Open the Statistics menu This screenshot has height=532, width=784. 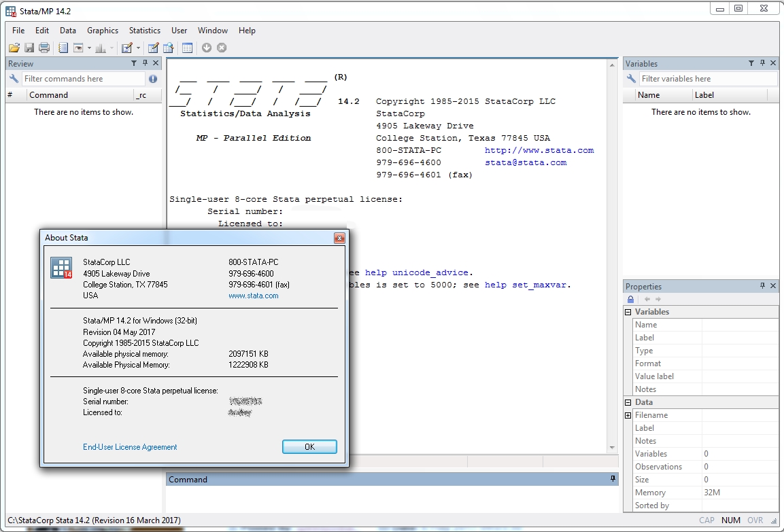[144, 31]
